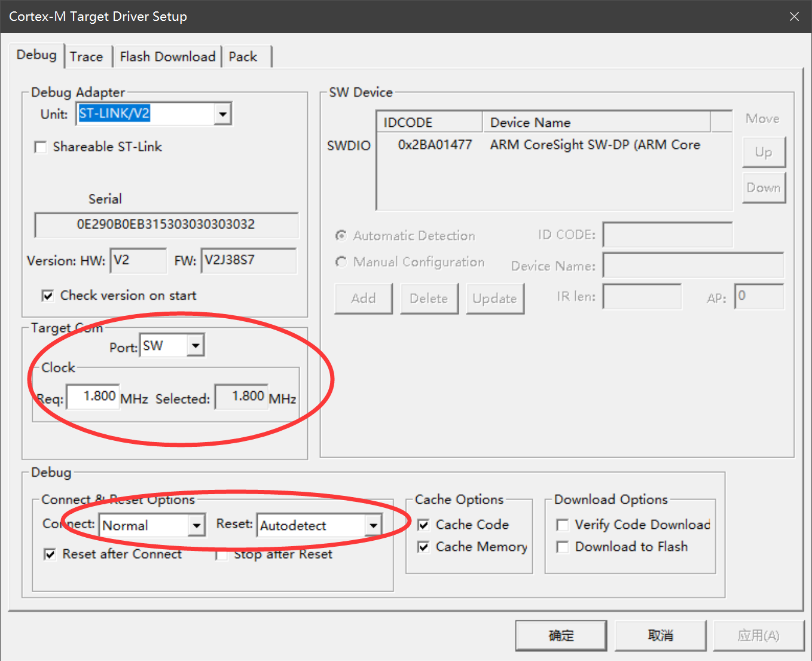812x661 pixels.
Task: Open the debug adapter Unit dropdown
Action: click(x=223, y=114)
